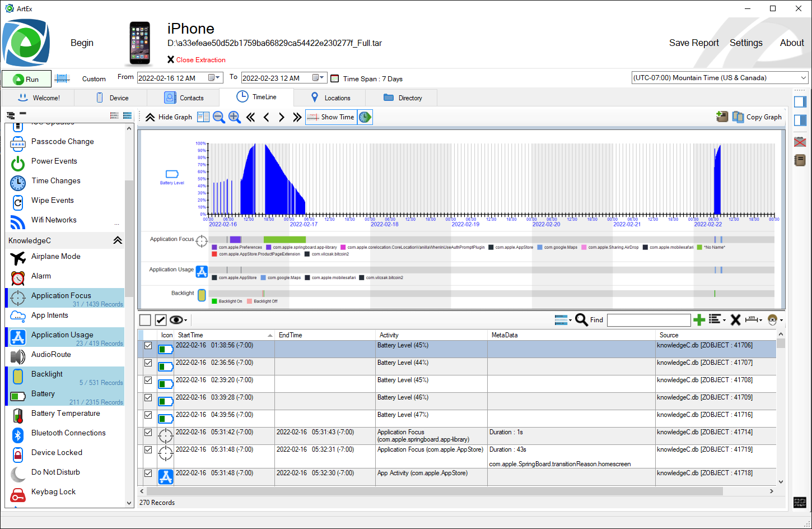The image size is (812, 529).
Task: Toggle the Backlight category
Action: [65, 377]
